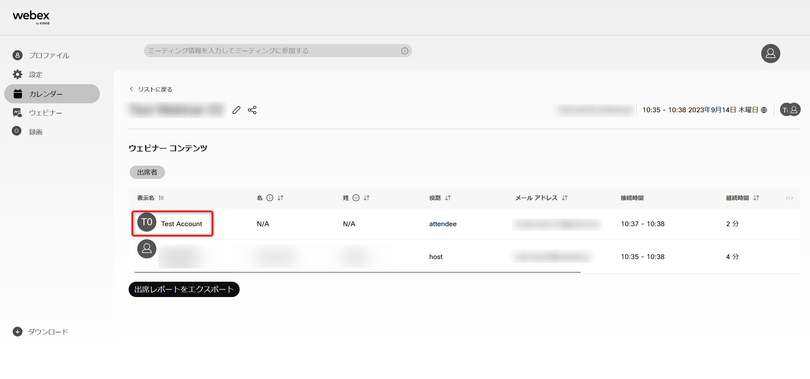This screenshot has height=379, width=810.
Task: Select the 出席者 tab
Action: point(147,172)
